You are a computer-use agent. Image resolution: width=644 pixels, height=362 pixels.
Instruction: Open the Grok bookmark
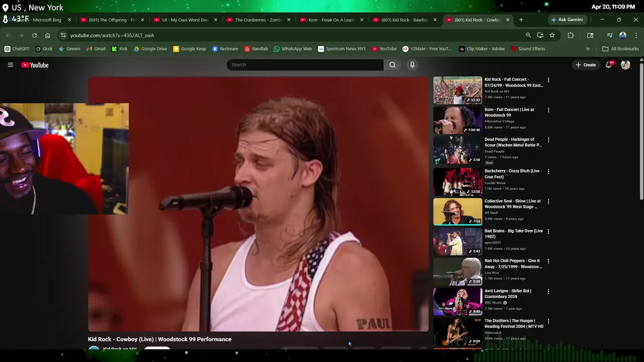(44, 49)
